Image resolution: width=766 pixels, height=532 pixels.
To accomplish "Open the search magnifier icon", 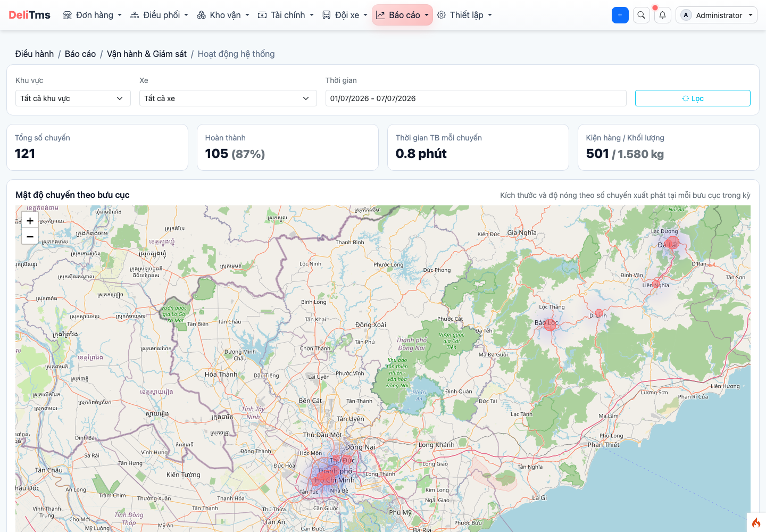I will click(x=642, y=15).
